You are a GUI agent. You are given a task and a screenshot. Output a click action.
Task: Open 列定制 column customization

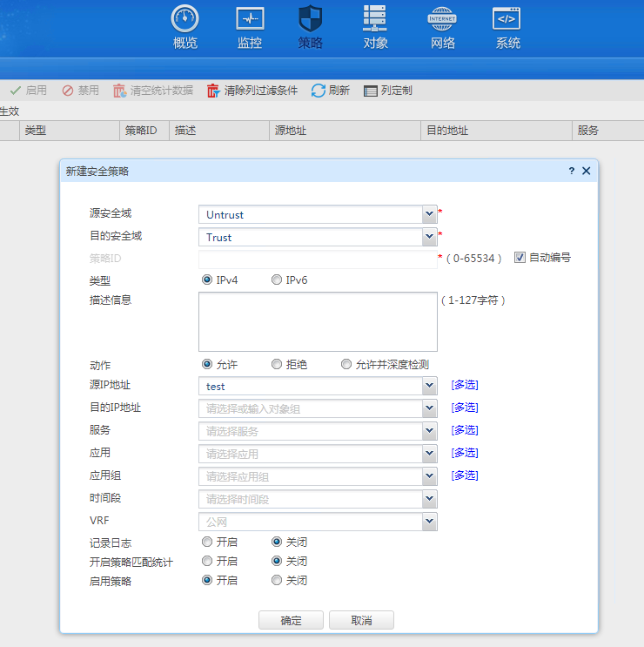(x=387, y=91)
